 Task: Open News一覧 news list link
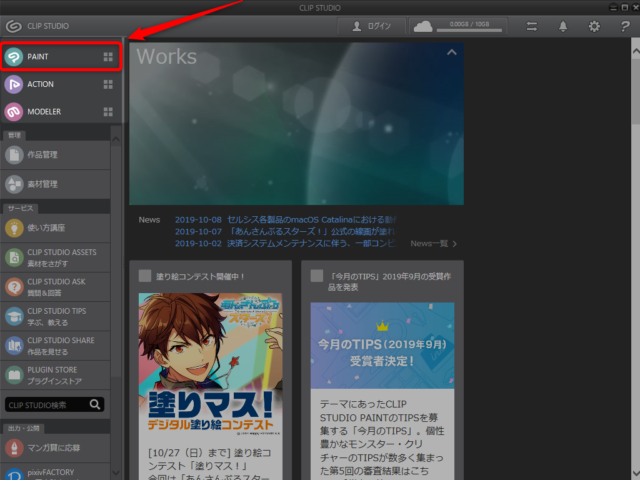pyautogui.click(x=433, y=244)
